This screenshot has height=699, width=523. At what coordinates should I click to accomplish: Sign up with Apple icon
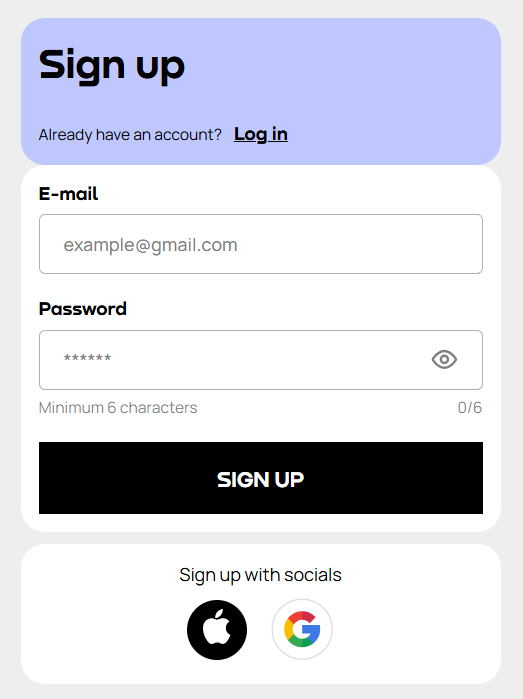click(217, 629)
